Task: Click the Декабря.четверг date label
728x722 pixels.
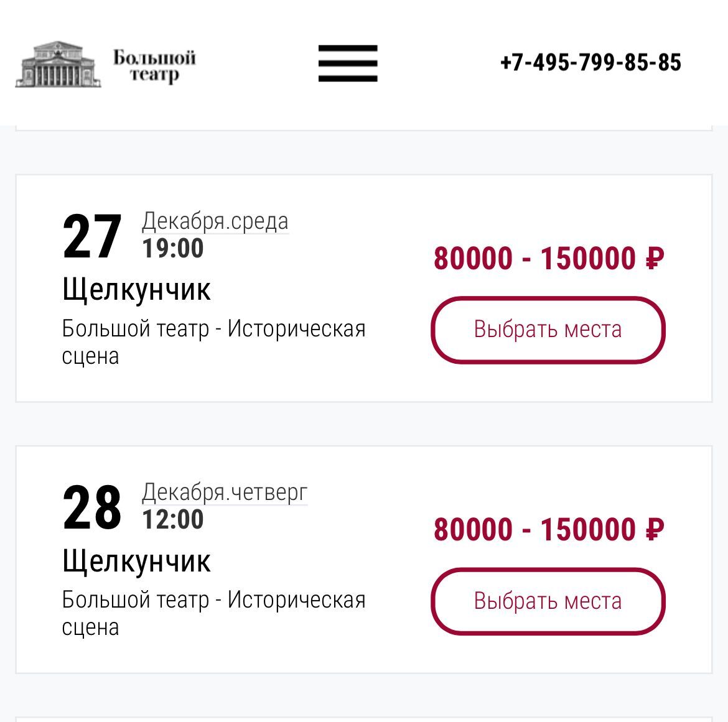Action: click(x=225, y=492)
